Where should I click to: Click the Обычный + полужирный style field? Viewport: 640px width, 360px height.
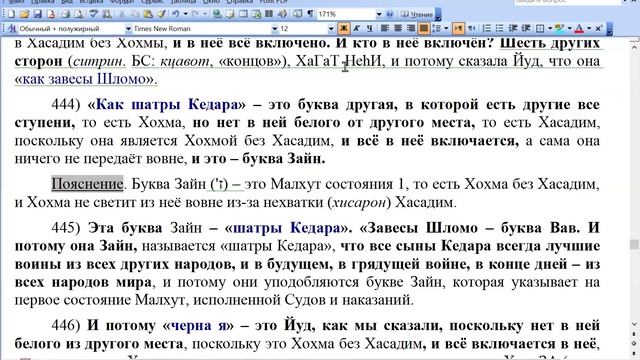71,29
